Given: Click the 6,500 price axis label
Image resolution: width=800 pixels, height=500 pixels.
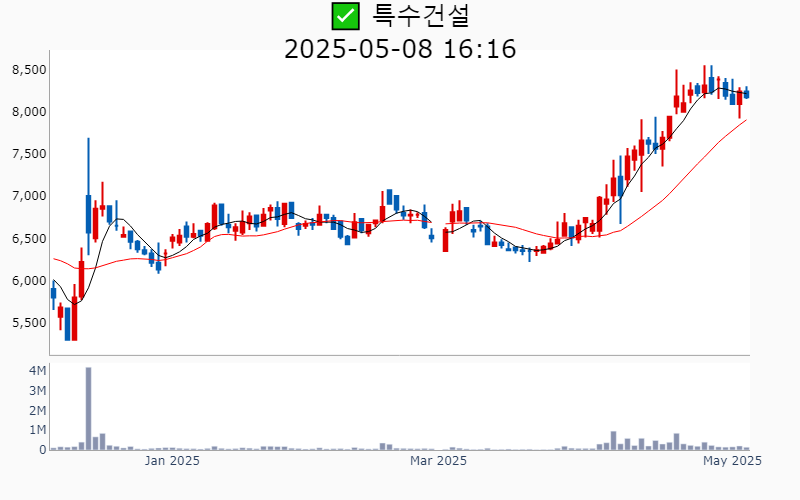Looking at the screenshot, I should (x=29, y=238).
